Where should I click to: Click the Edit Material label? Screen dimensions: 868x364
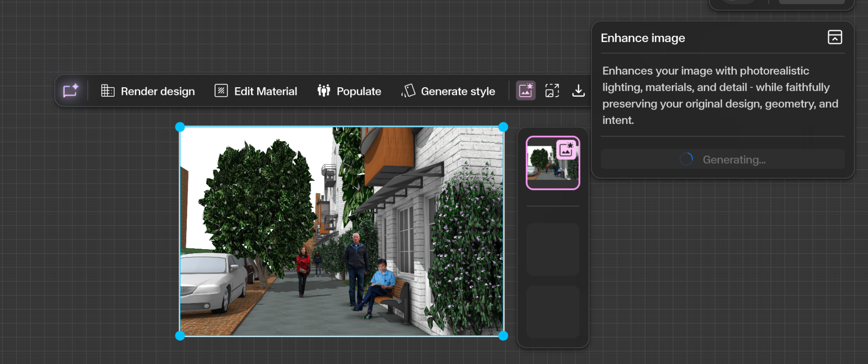click(265, 91)
